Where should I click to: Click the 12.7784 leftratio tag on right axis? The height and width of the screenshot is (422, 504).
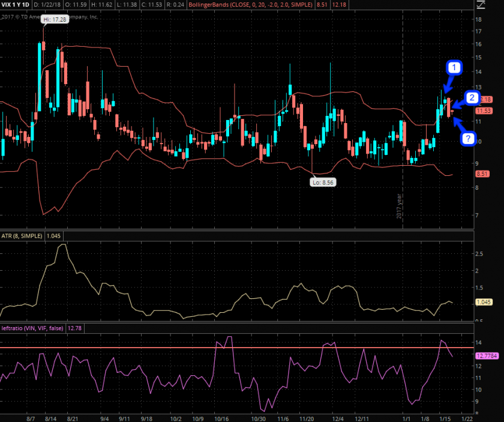[x=485, y=356]
